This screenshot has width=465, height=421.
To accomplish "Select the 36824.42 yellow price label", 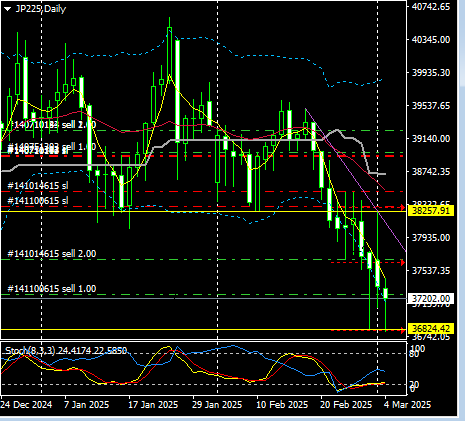I will (430, 329).
